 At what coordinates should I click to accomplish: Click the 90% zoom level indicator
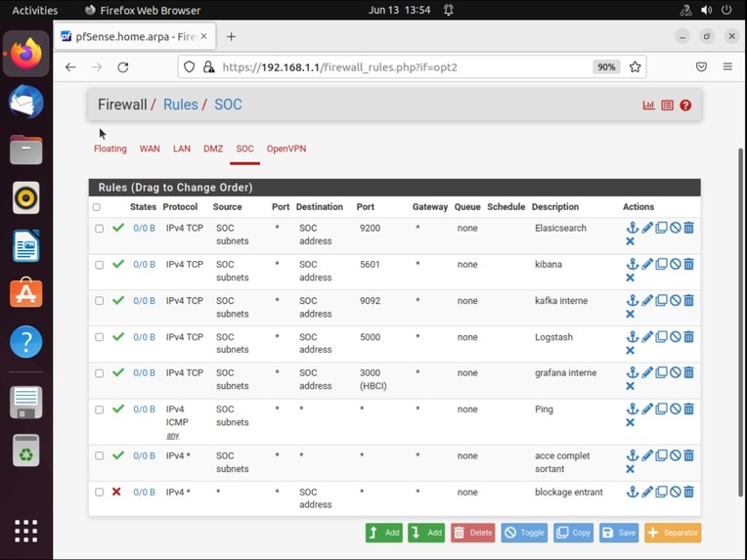click(606, 67)
